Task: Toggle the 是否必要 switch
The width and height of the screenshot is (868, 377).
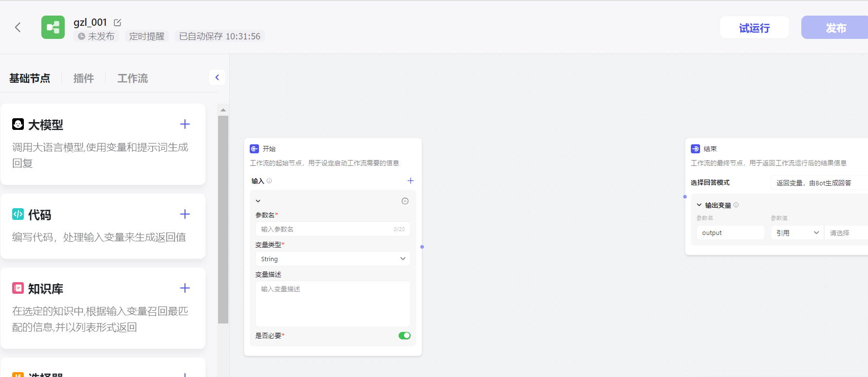Action: [405, 336]
